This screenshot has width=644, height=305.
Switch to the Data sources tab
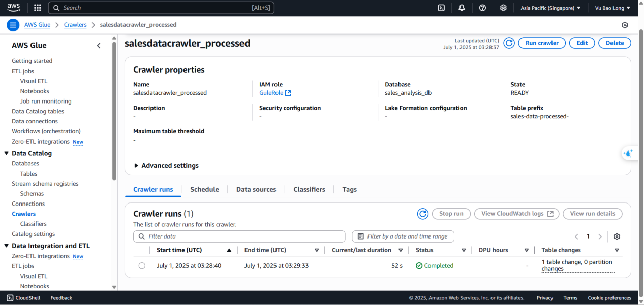pyautogui.click(x=256, y=189)
